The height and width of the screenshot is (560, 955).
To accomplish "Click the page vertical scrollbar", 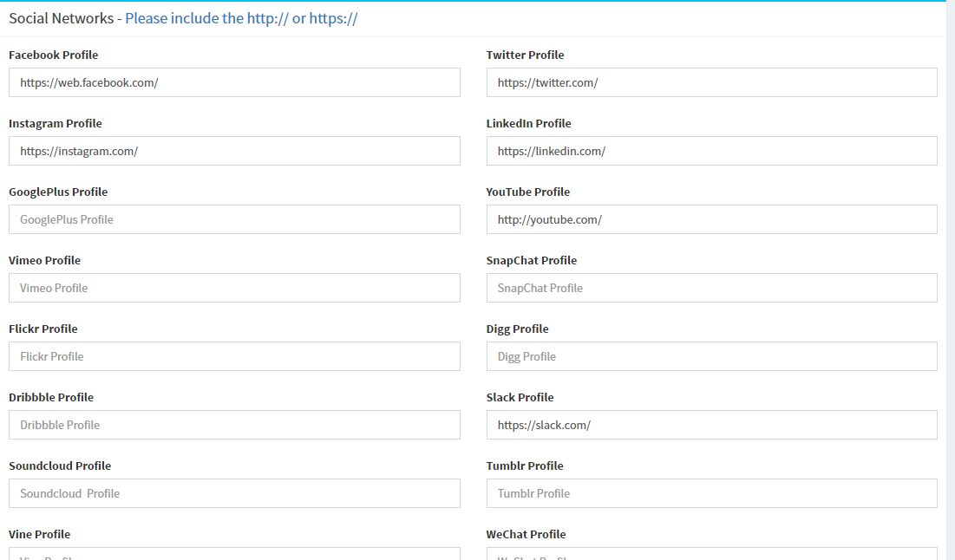I will coord(950,280).
